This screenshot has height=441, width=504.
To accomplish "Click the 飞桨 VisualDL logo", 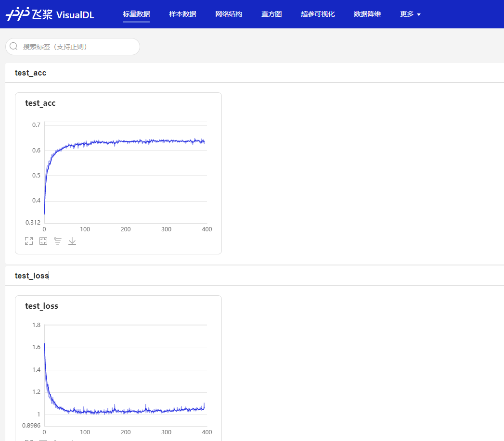I will [x=48, y=14].
